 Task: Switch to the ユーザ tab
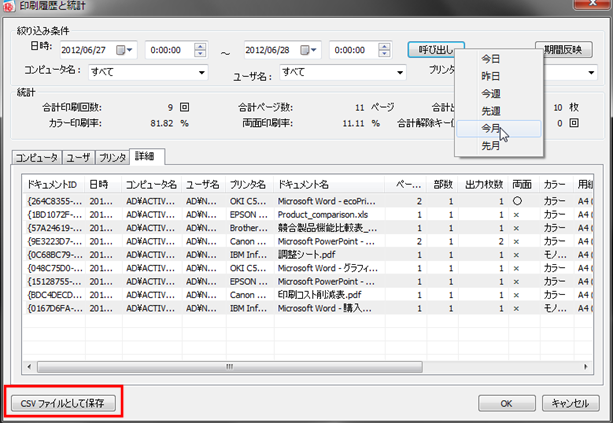click(78, 157)
